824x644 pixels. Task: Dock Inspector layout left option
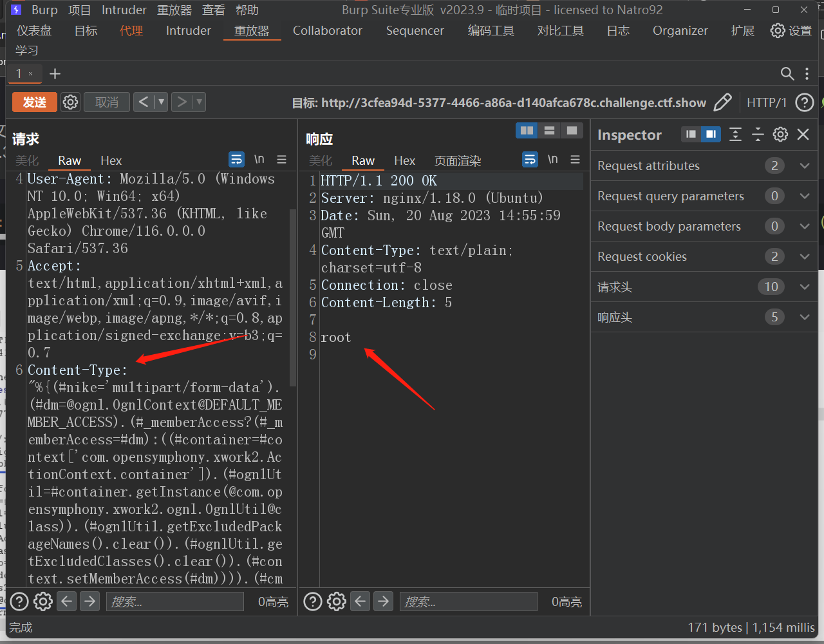coord(691,134)
